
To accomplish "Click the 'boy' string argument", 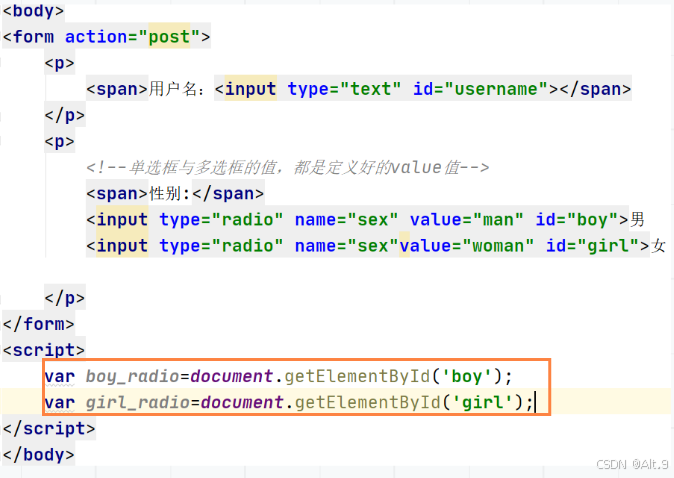I will [x=466, y=377].
